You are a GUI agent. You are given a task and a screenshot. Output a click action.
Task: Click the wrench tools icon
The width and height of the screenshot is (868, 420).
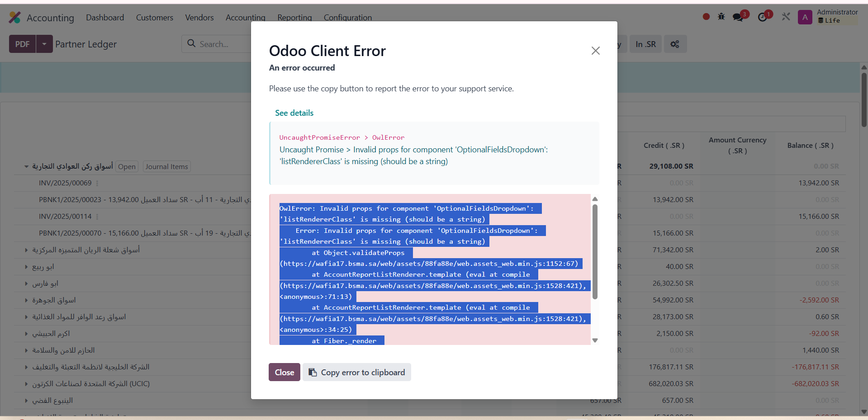(x=786, y=17)
